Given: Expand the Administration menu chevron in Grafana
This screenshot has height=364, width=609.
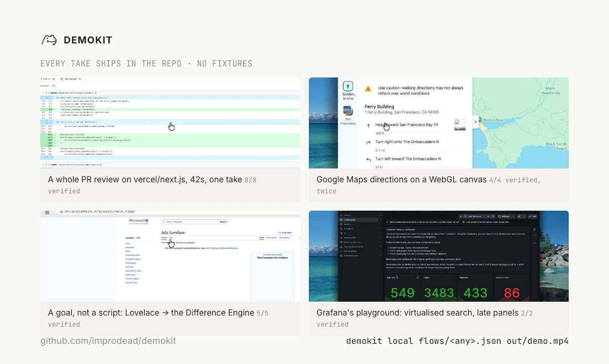Looking at the screenshot, I should click(x=381, y=256).
